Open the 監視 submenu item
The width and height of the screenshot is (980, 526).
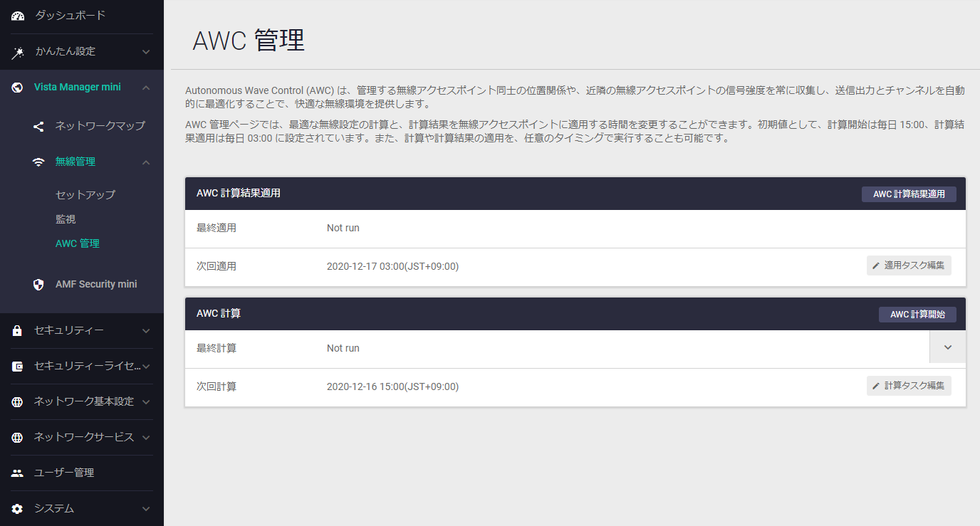coord(66,219)
